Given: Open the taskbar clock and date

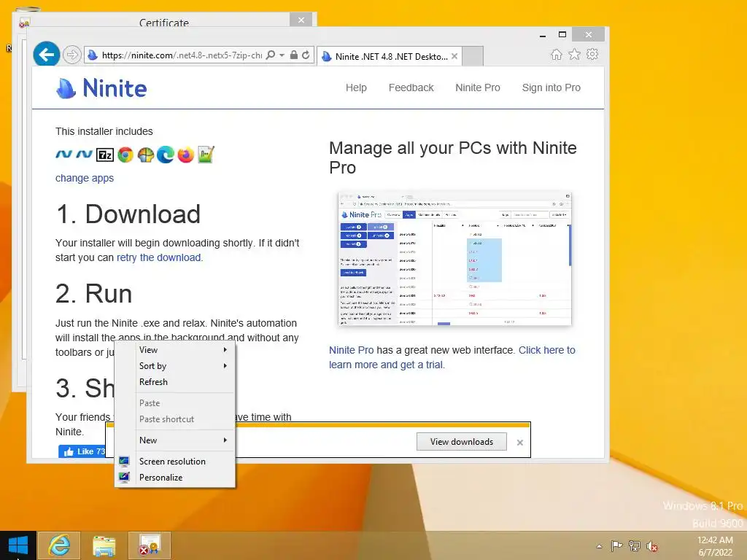Looking at the screenshot, I should (x=715, y=545).
